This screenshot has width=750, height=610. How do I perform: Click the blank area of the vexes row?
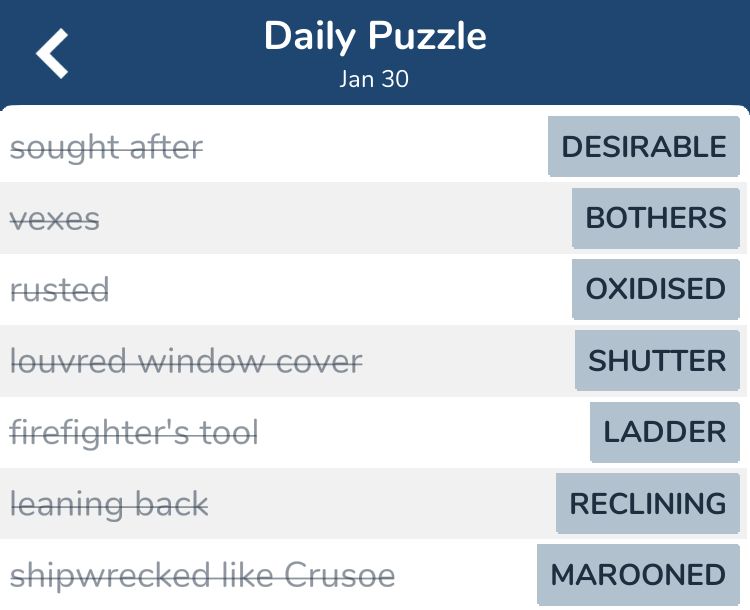pos(335,219)
